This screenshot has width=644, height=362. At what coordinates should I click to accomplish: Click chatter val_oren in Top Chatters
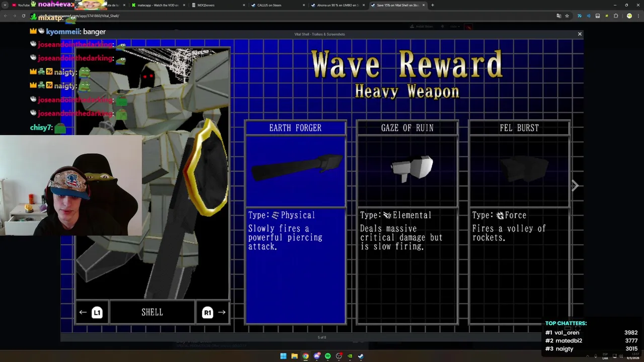click(x=567, y=332)
